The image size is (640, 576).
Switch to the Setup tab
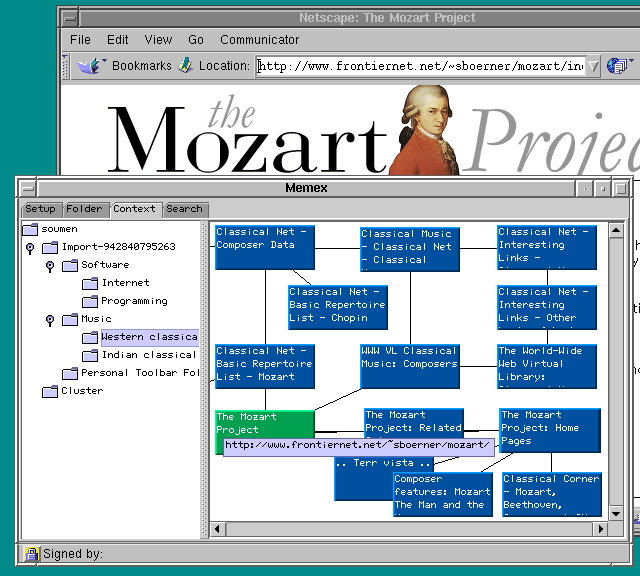41,209
